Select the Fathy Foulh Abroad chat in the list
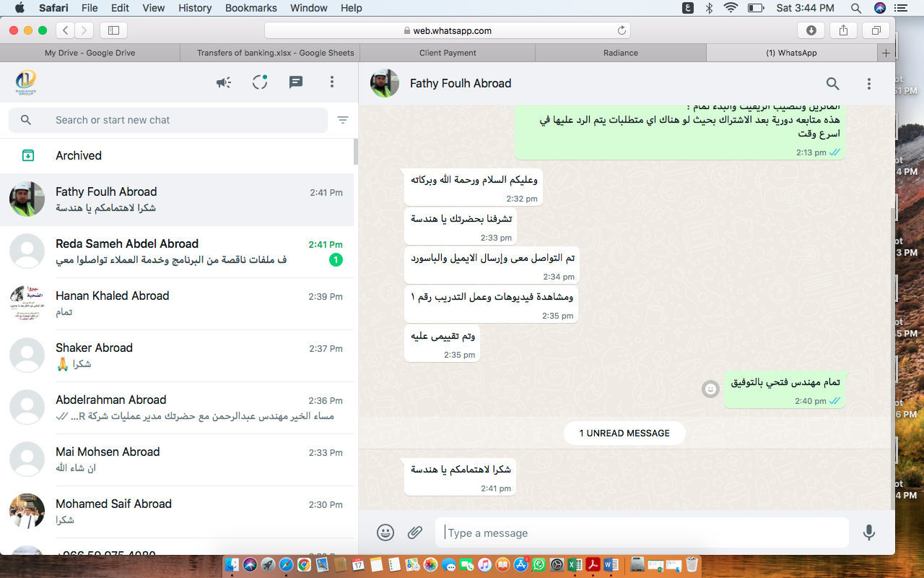 pyautogui.click(x=177, y=199)
